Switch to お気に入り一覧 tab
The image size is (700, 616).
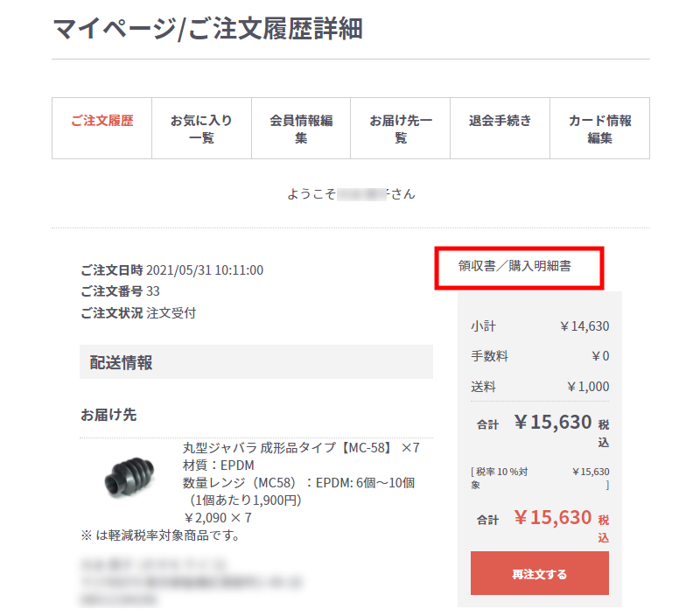coord(201,129)
